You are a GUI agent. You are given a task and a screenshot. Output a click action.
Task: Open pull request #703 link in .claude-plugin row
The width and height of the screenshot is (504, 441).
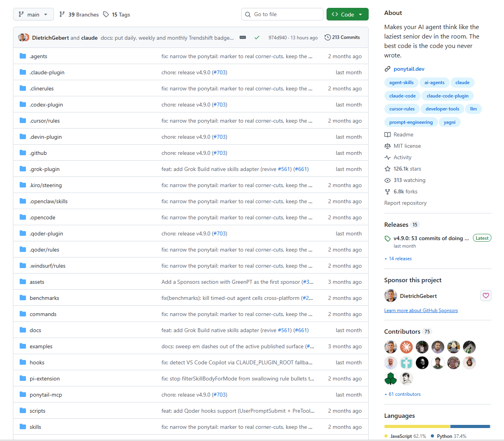(220, 72)
